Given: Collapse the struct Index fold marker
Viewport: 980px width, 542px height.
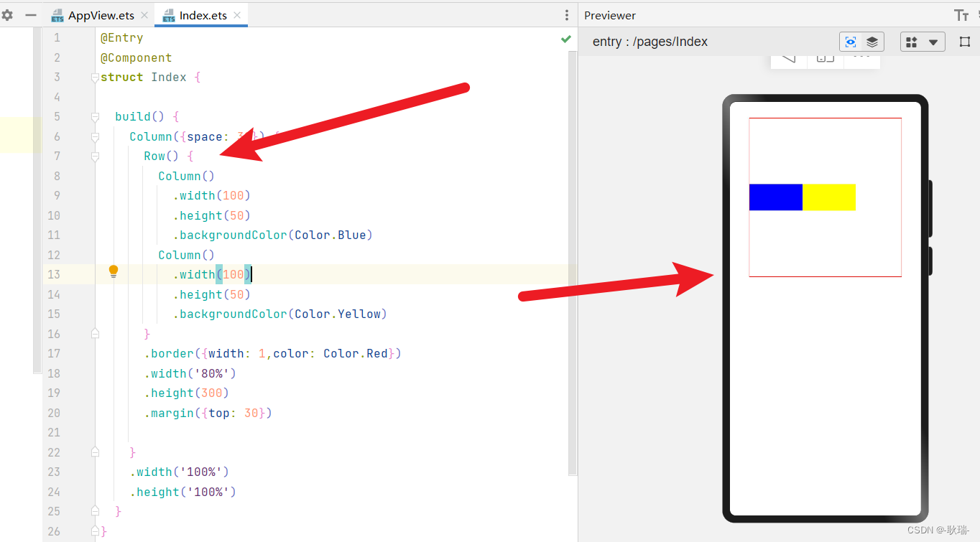Looking at the screenshot, I should tap(95, 78).
